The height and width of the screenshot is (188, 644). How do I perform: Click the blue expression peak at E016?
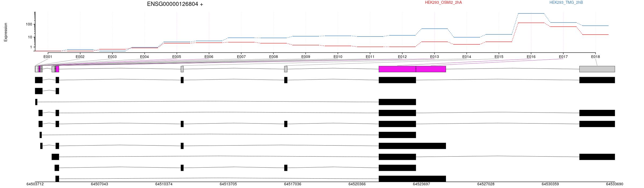(531, 13)
